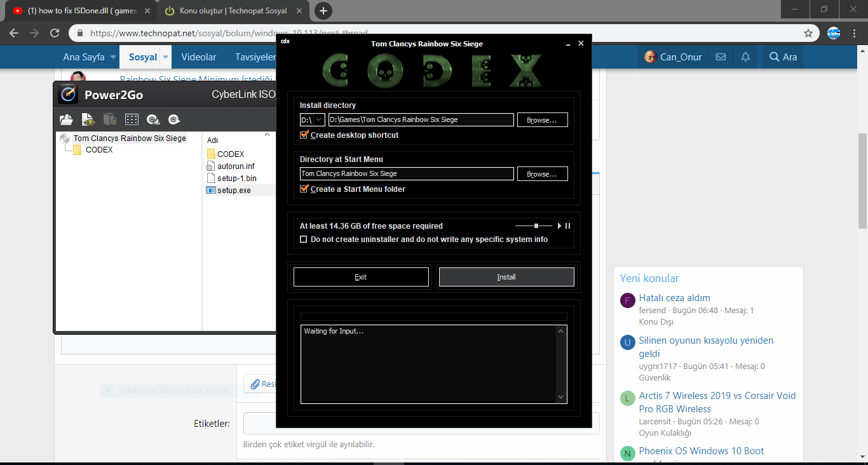Screen dimensions: 868x465
Task: Open Tavsiyeler in Technopat navbar
Action: point(255,57)
